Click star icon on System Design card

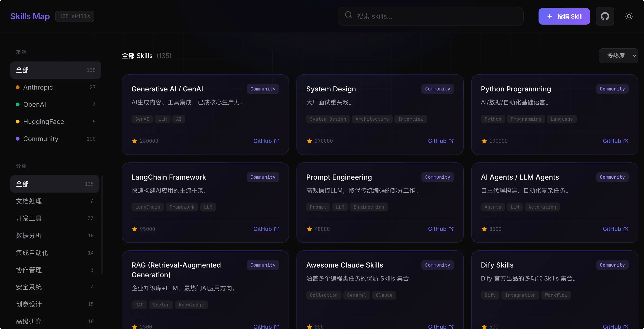[x=309, y=141]
